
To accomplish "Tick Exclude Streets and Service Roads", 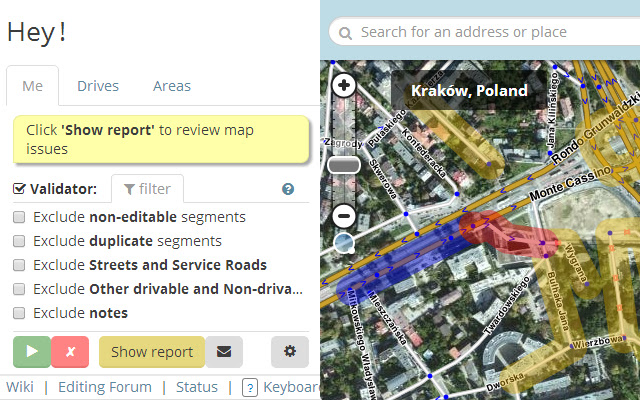I will click(19, 265).
